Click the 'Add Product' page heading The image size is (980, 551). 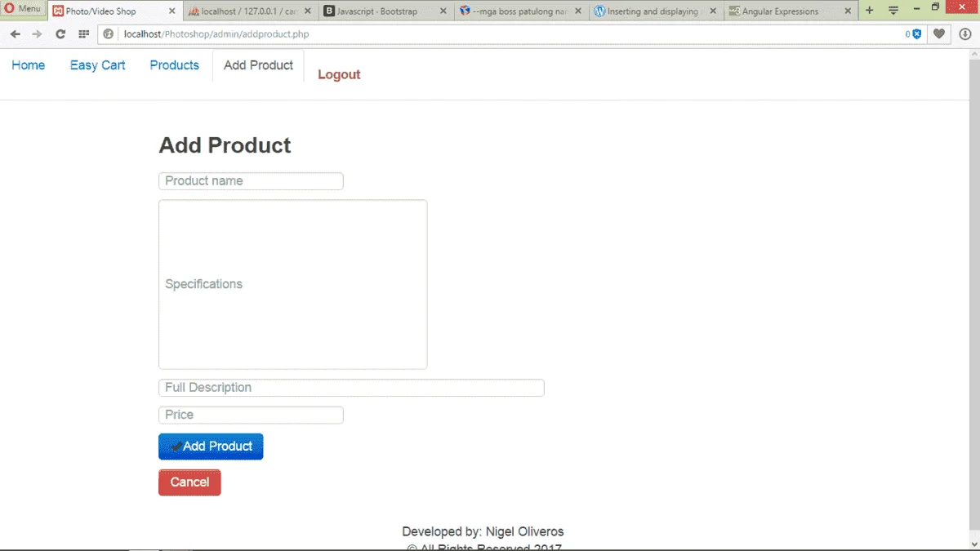tap(225, 145)
